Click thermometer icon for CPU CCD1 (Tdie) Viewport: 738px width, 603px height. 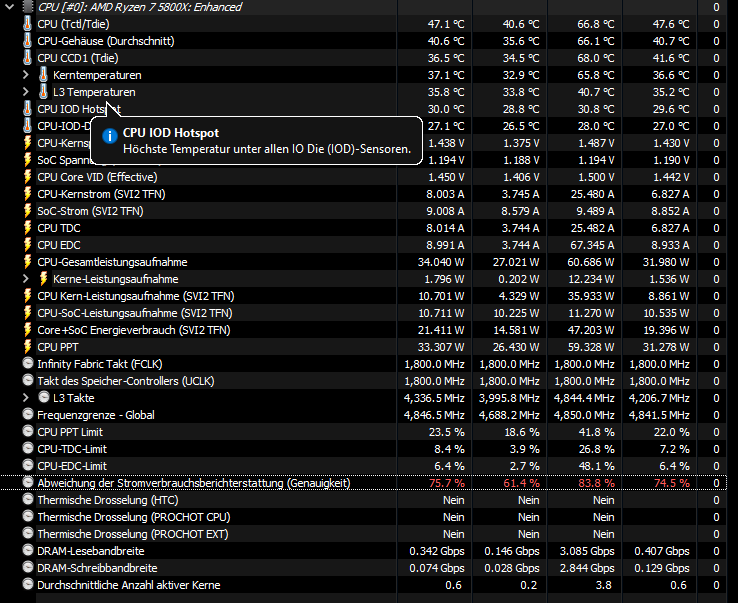click(x=28, y=58)
